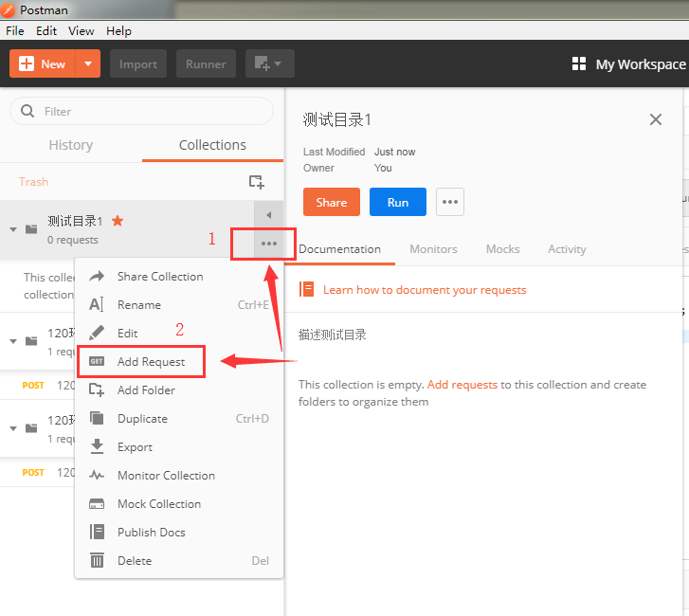This screenshot has width=689, height=616.
Task: Click the Import button
Action: pyautogui.click(x=138, y=63)
